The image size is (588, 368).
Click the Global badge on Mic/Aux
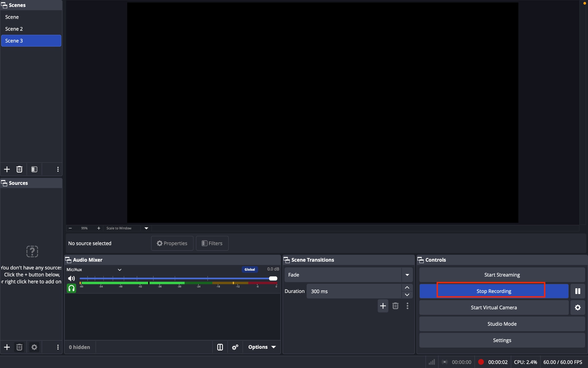[x=249, y=270]
